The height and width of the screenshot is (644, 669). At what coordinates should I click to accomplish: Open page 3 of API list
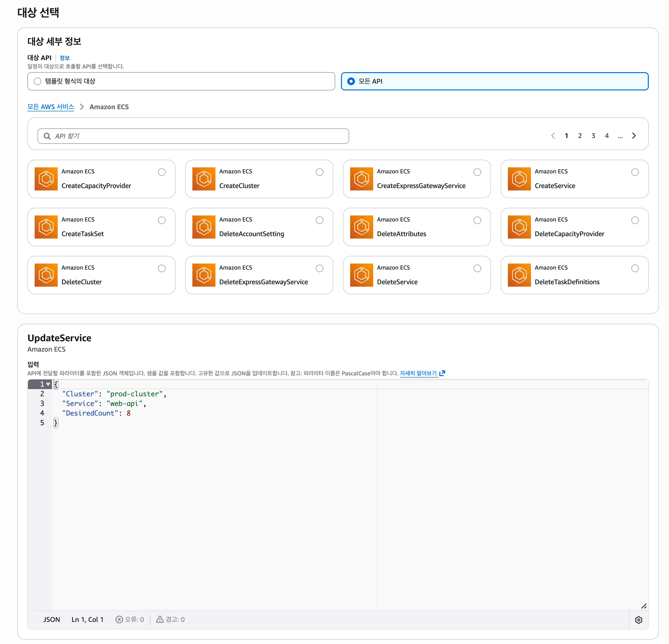(593, 135)
